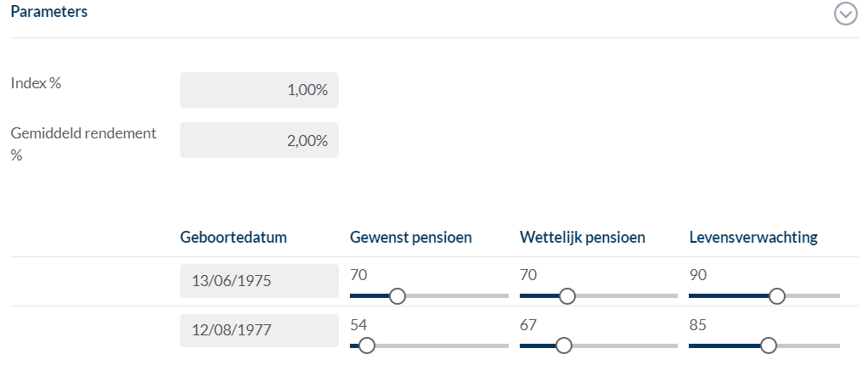868x365 pixels.
Task: Click Gewenst pensioen slider handle at 54
Action: pos(367,345)
